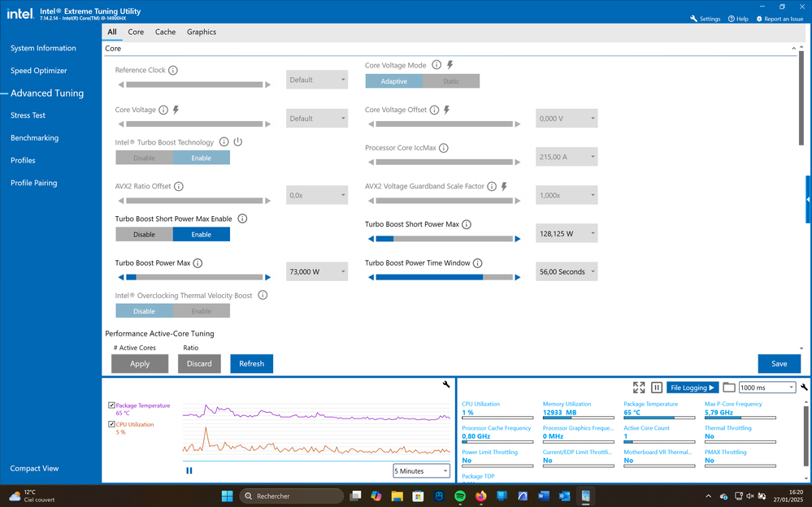
Task: Open the 5 Minutes graph duration dropdown
Action: pyautogui.click(x=422, y=470)
